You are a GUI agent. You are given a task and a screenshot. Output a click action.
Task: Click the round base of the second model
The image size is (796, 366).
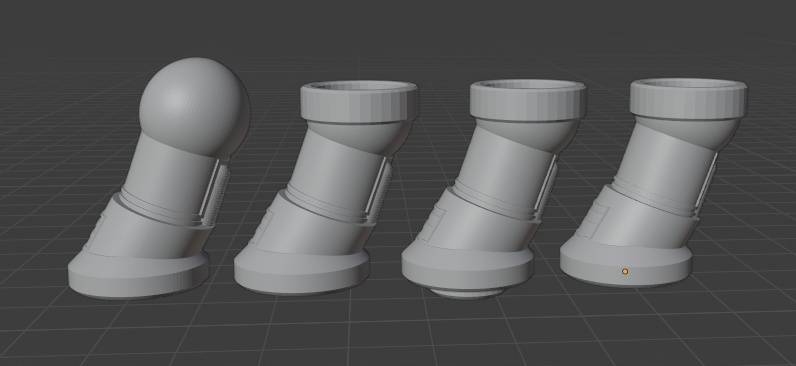pos(302,272)
